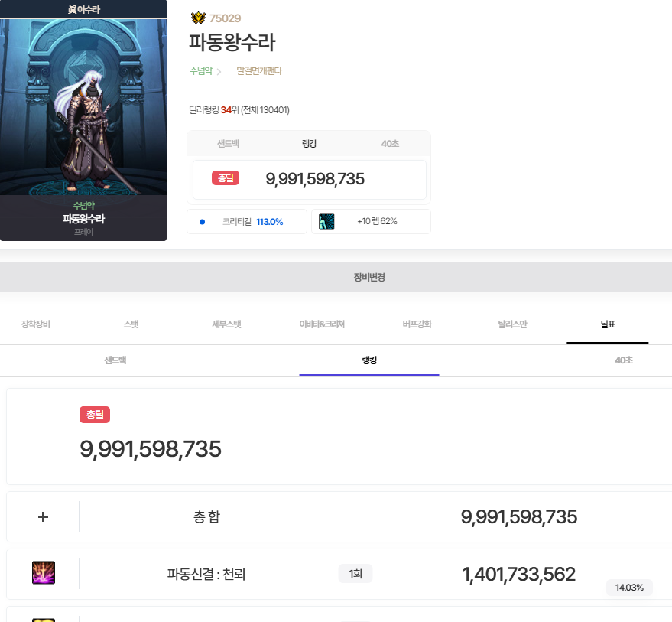This screenshot has height=622, width=672.
Task: Switch to the 탈리스만 tab
Action: pos(512,324)
